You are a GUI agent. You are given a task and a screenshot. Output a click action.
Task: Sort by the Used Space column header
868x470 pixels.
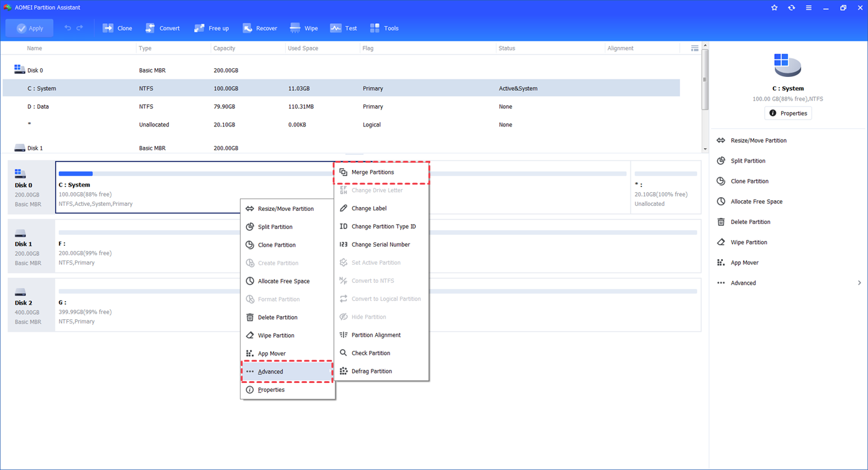coord(303,48)
